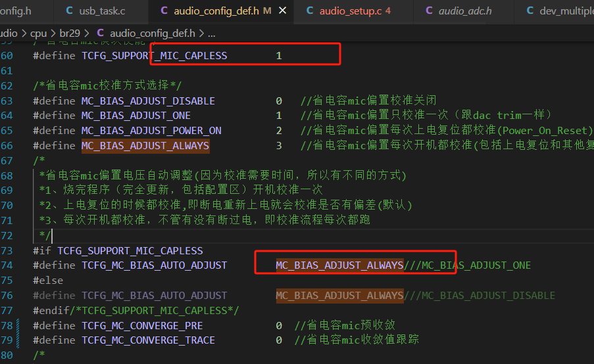Select audio_config_def.h in breadcrumb
594x364 pixels.
tap(153, 34)
